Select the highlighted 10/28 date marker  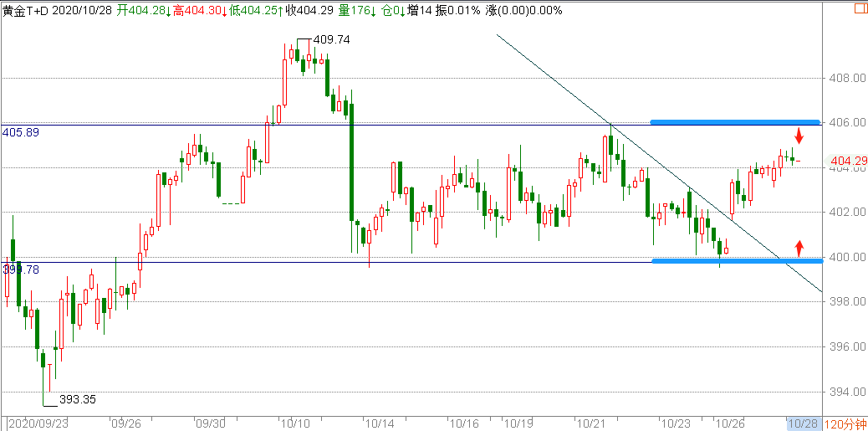click(804, 423)
